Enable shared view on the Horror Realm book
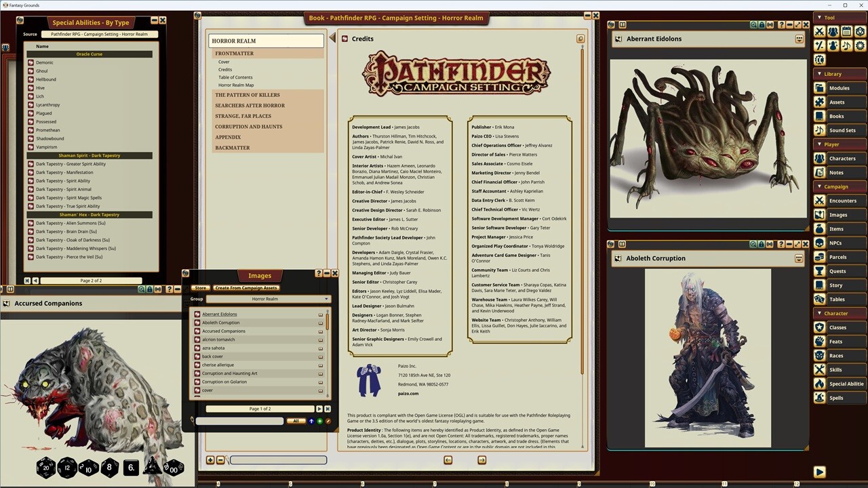This screenshot has width=868, height=488. coord(580,39)
